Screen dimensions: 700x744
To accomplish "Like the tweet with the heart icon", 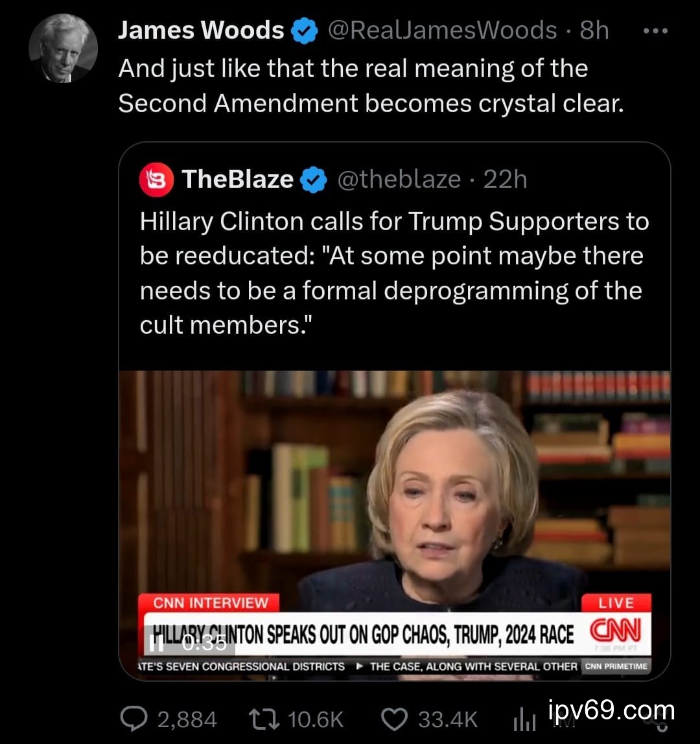I will click(x=393, y=719).
